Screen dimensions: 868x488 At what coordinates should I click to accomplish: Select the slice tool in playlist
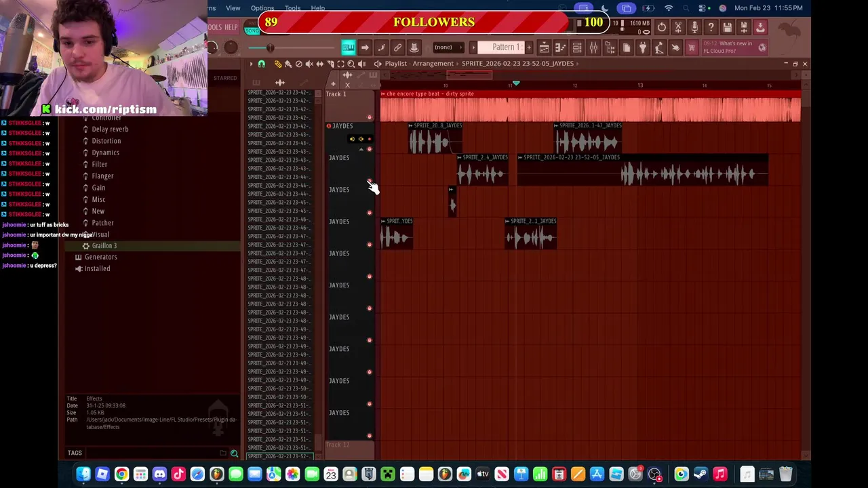click(x=330, y=64)
